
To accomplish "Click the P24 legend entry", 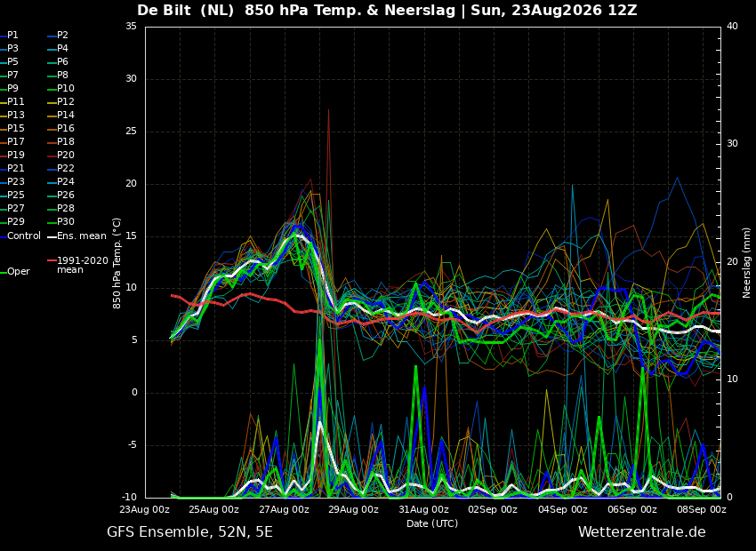I will [60, 181].
